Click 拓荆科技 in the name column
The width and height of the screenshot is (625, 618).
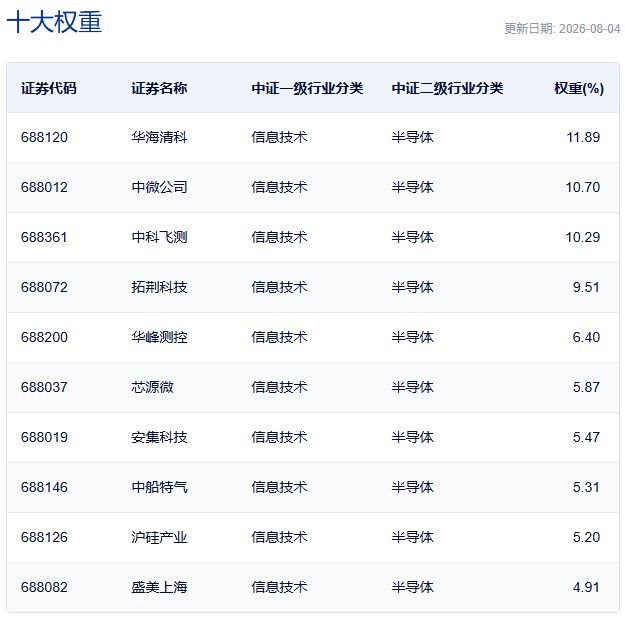point(159,287)
